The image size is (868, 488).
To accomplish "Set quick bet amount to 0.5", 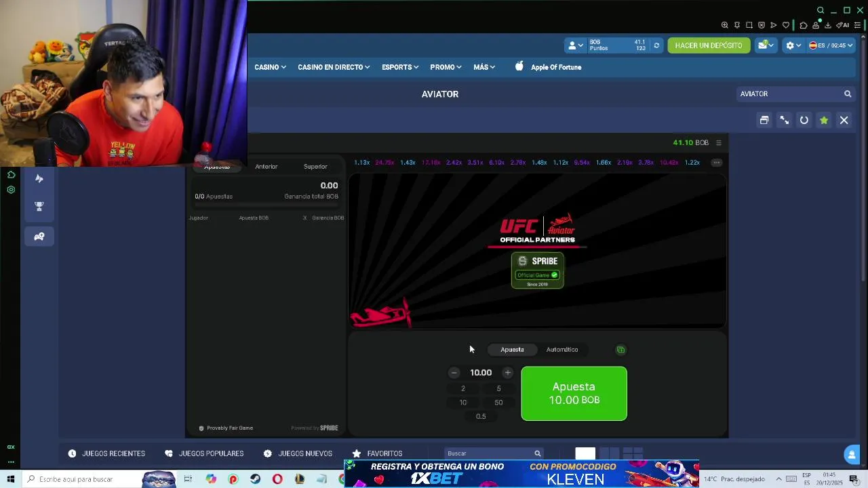I will coord(481,416).
